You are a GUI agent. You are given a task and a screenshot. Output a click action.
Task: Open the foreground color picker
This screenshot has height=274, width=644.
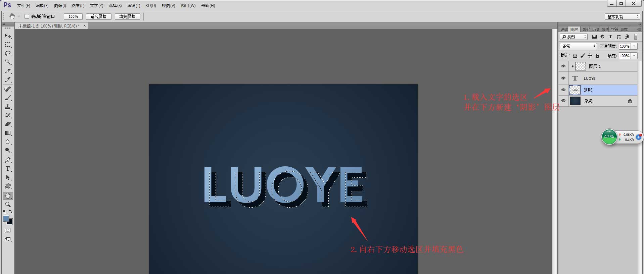pyautogui.click(x=6, y=218)
